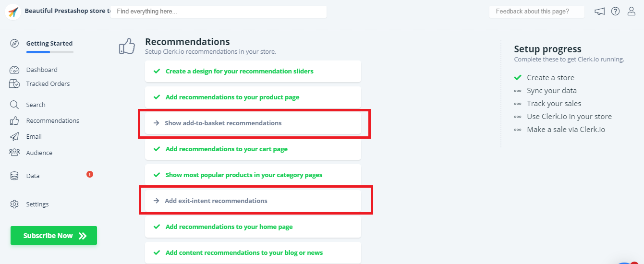Open Recommendations in the sidebar
The width and height of the screenshot is (644, 264).
pyautogui.click(x=52, y=121)
